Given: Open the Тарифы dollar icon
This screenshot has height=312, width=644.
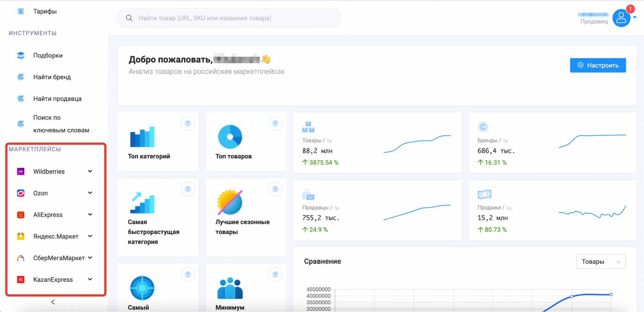Looking at the screenshot, I should pyautogui.click(x=21, y=11).
